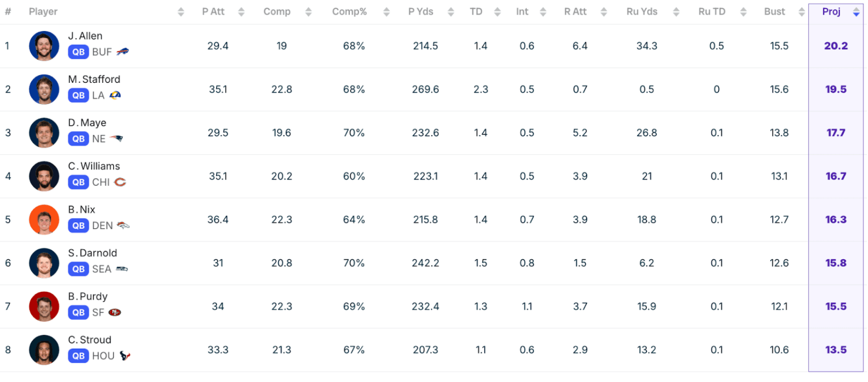Click the Patriots logo next to NE

[116, 139]
